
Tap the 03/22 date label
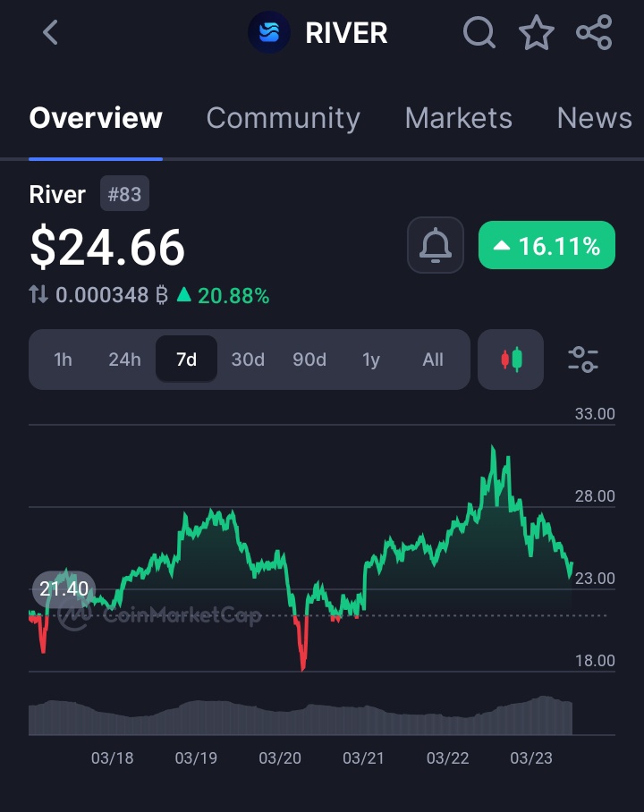[447, 758]
